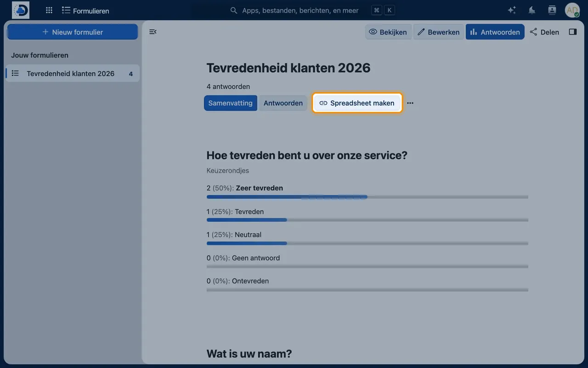Switch to the Bewerken view

tap(438, 32)
